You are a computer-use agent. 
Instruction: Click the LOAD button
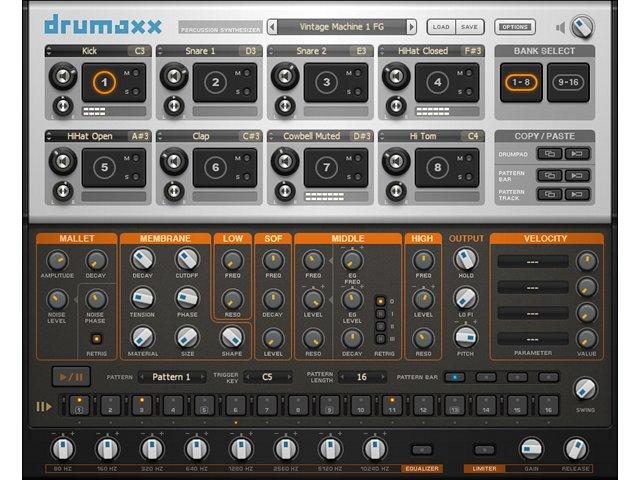[x=441, y=27]
